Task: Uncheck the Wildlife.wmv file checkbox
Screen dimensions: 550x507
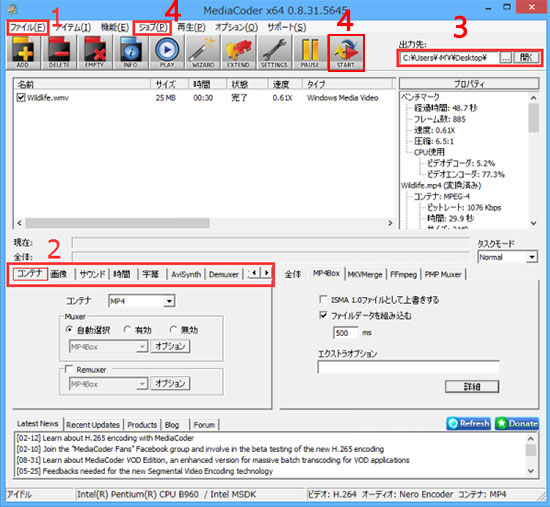Action: tap(21, 98)
